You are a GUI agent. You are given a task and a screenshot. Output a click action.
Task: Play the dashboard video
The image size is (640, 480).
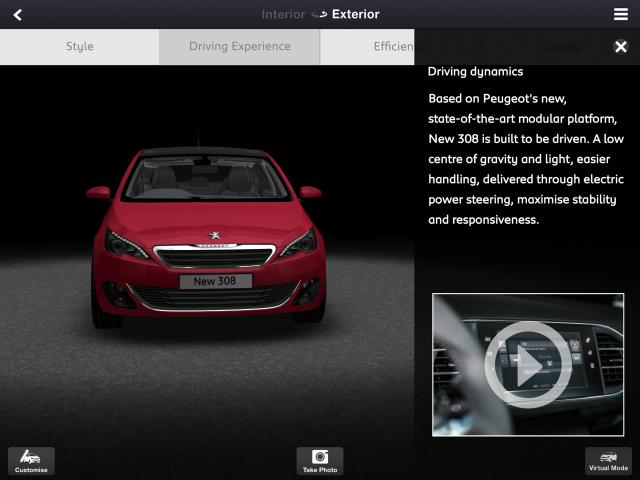(x=527, y=365)
